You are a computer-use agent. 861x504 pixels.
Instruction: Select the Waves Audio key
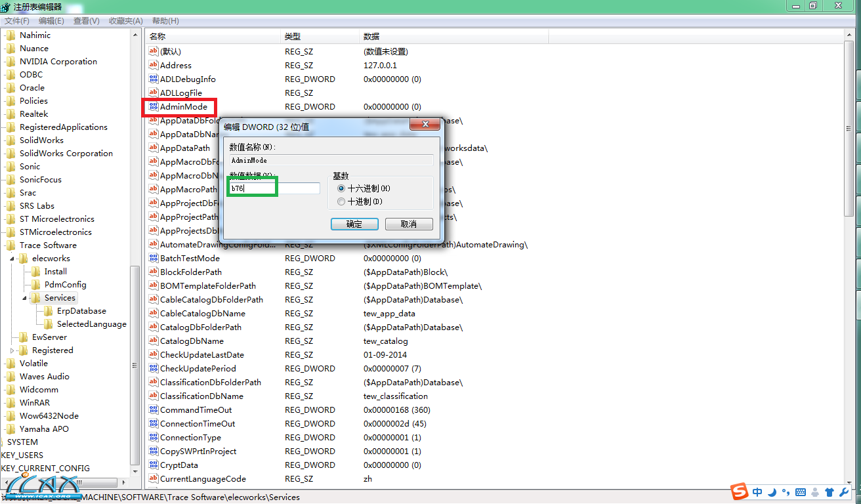point(45,376)
